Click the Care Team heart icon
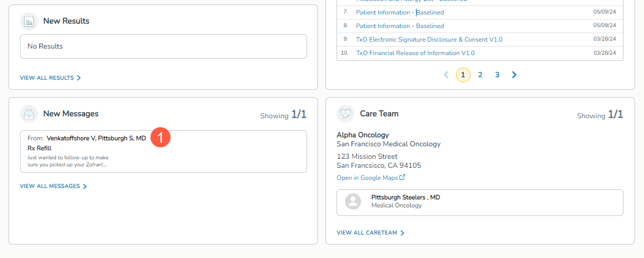Viewport: 644px width, 258px height. (x=345, y=114)
